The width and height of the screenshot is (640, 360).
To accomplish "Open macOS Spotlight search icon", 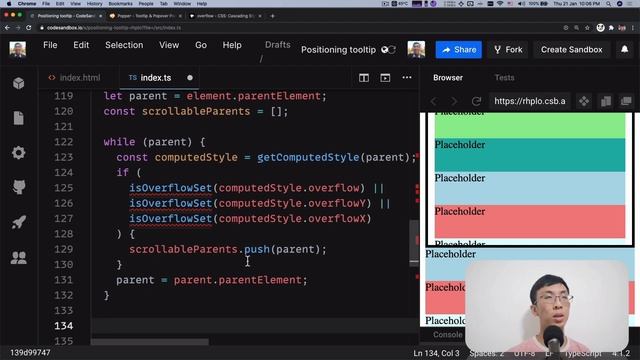I will click(608, 4).
